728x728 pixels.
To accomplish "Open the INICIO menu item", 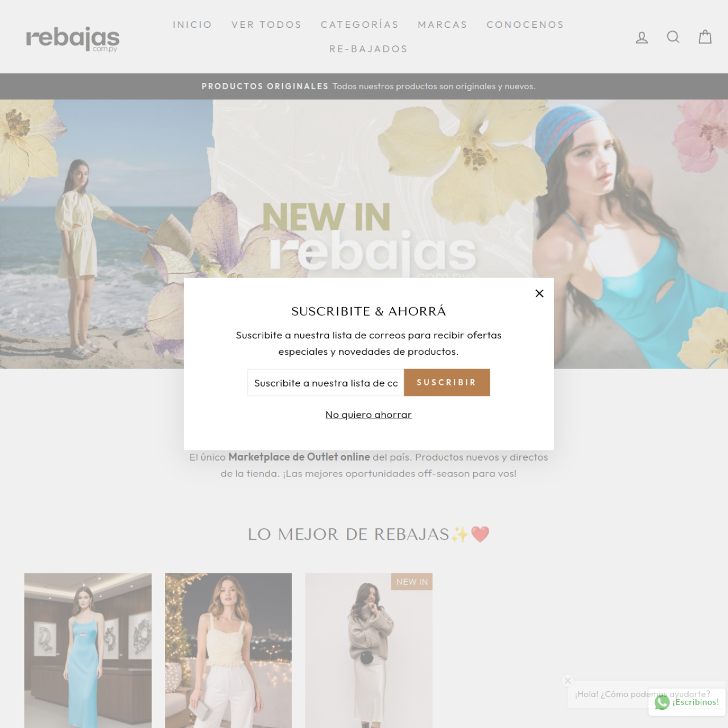I will click(x=192, y=24).
